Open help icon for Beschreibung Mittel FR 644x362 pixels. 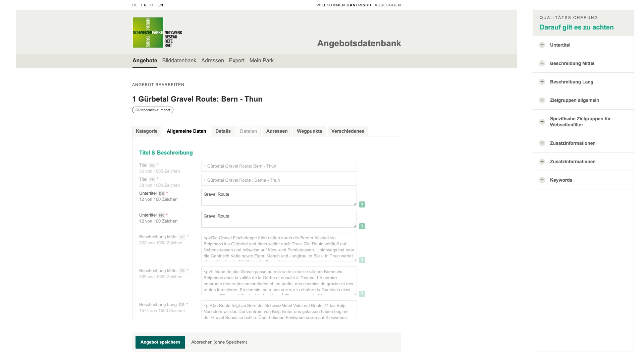[x=362, y=294]
